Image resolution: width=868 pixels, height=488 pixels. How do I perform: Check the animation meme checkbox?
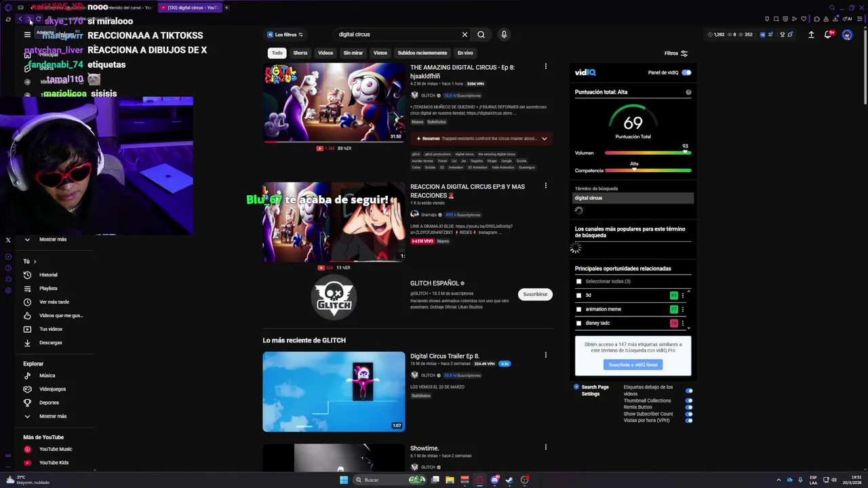578,309
